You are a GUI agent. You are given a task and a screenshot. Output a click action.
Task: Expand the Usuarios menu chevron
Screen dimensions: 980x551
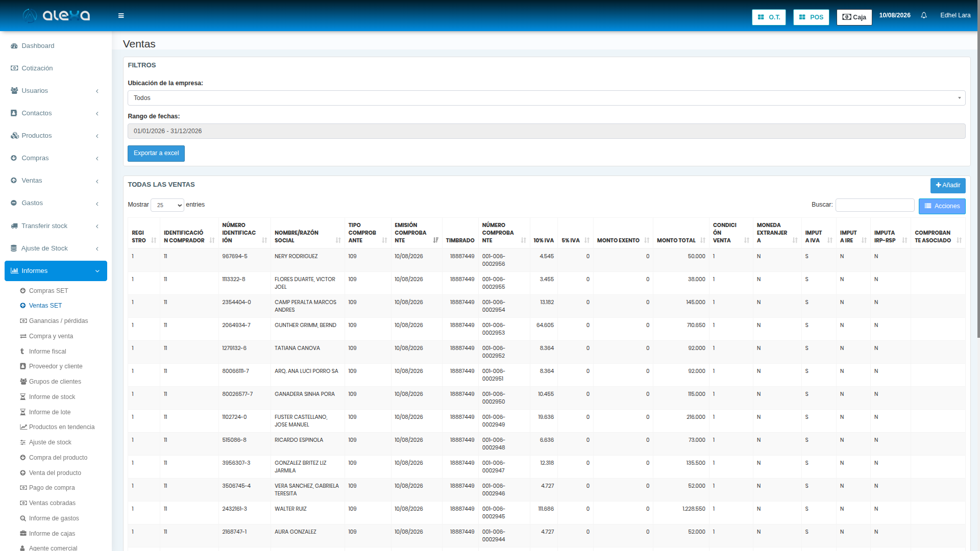click(97, 91)
